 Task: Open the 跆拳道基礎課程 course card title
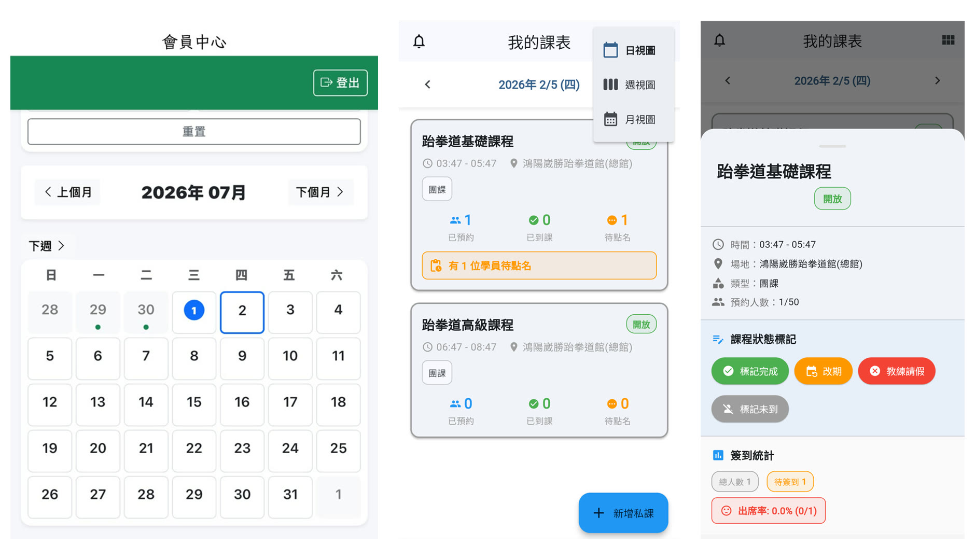pyautogui.click(x=468, y=141)
